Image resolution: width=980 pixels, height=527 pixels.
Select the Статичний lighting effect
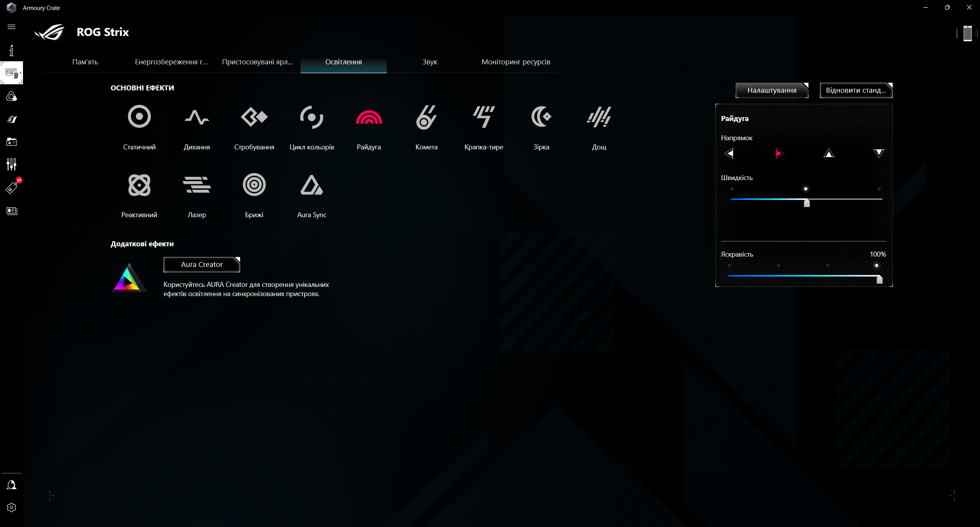point(139,117)
